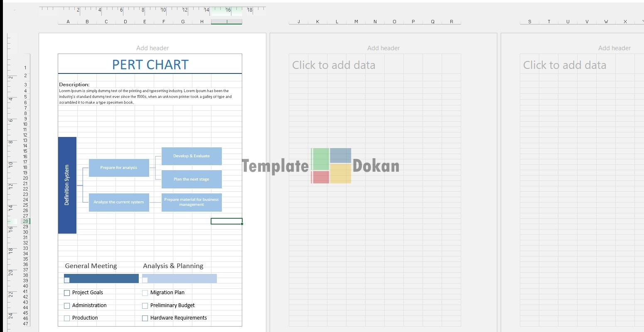Click the TemplateDokan colored squares logo
Screen dimensions: 644x332
(331, 166)
